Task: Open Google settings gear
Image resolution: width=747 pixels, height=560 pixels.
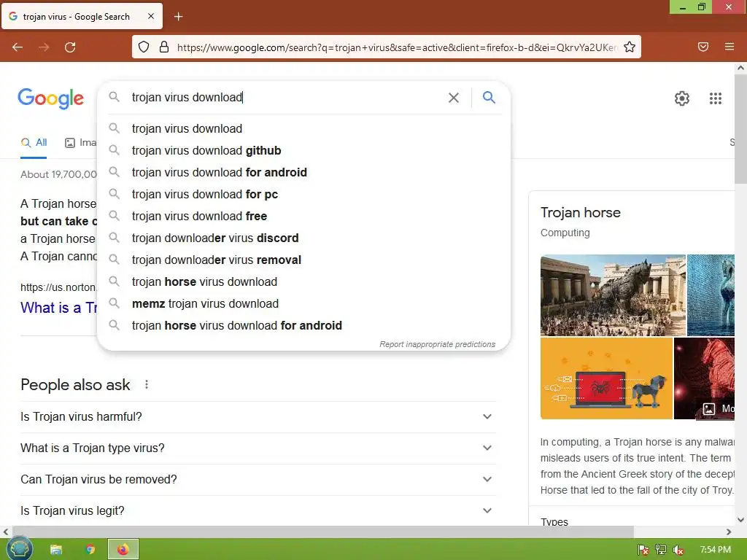Action: pos(682,98)
